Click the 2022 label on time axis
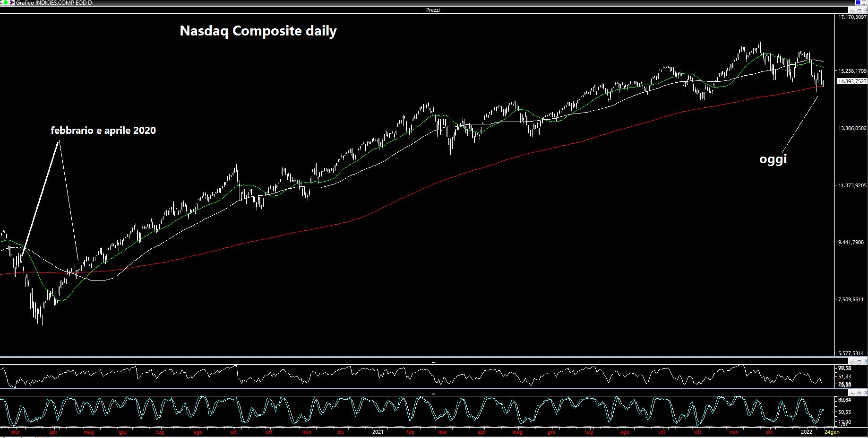Viewport: 868px width, 438px height. coord(807,432)
